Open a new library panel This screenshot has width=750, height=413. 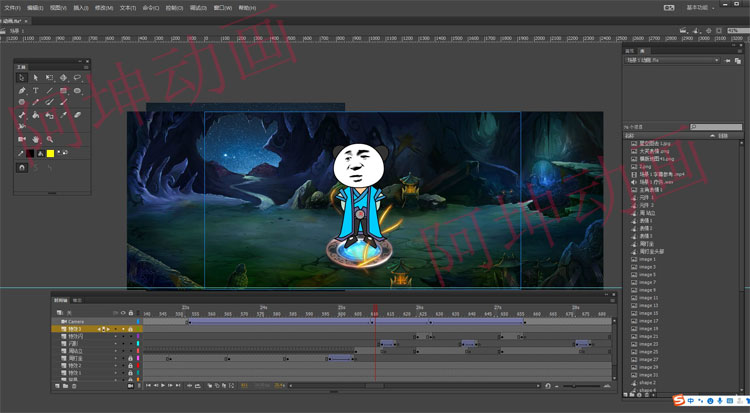738,61
